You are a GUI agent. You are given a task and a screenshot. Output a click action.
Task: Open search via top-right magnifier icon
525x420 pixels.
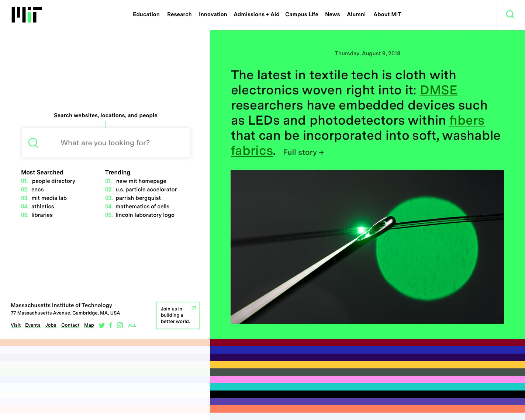[x=510, y=14]
